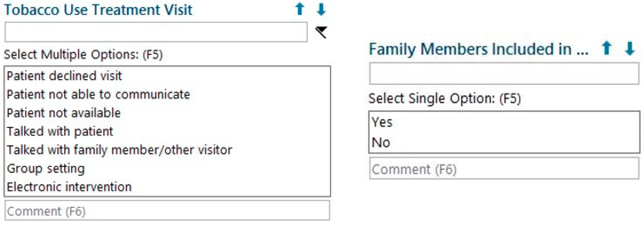Pick 'Talked with family member/other visitor'
This screenshot has height=225, width=644.
pyautogui.click(x=119, y=150)
